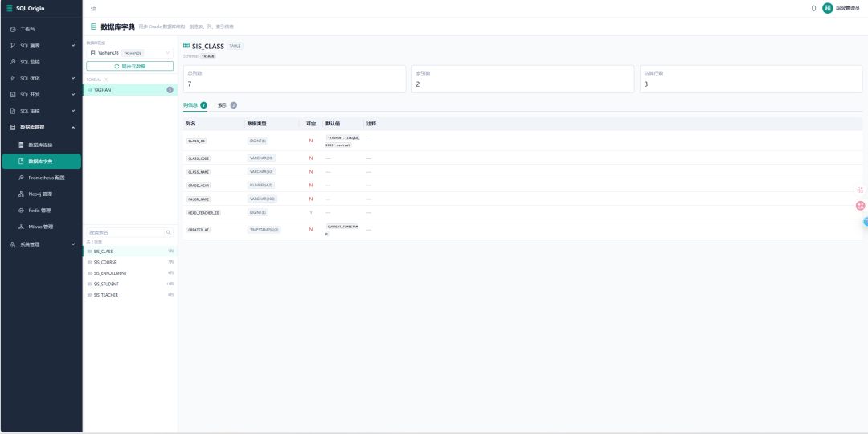
Task: Click the 同步元数据 button
Action: (130, 66)
